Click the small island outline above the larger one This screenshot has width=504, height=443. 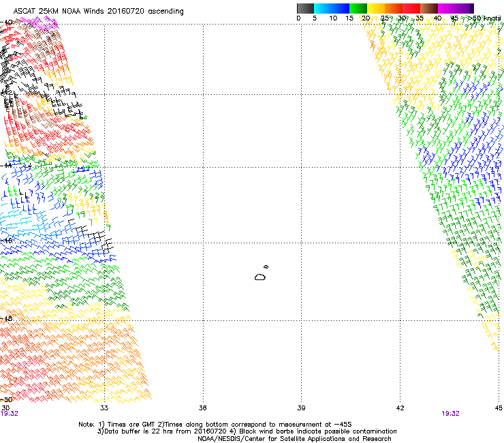266,266
